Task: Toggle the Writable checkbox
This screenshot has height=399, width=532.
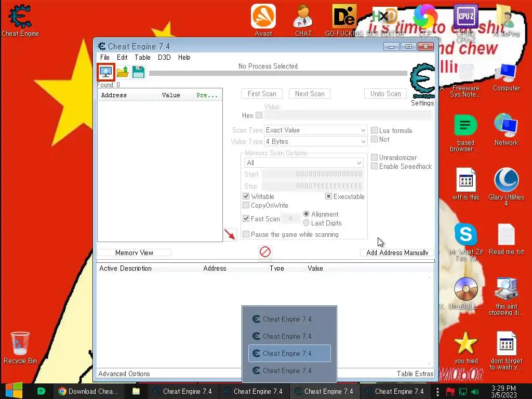Action: pyautogui.click(x=246, y=196)
